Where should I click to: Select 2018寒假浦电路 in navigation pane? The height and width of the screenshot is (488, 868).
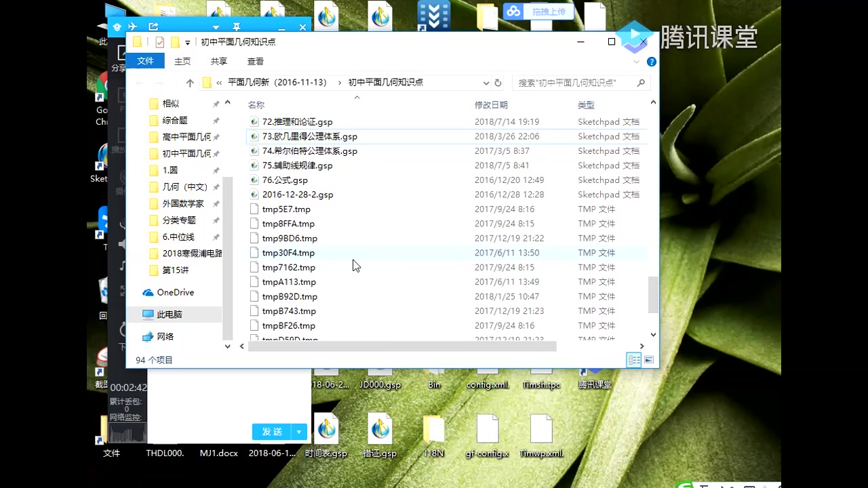(192, 253)
